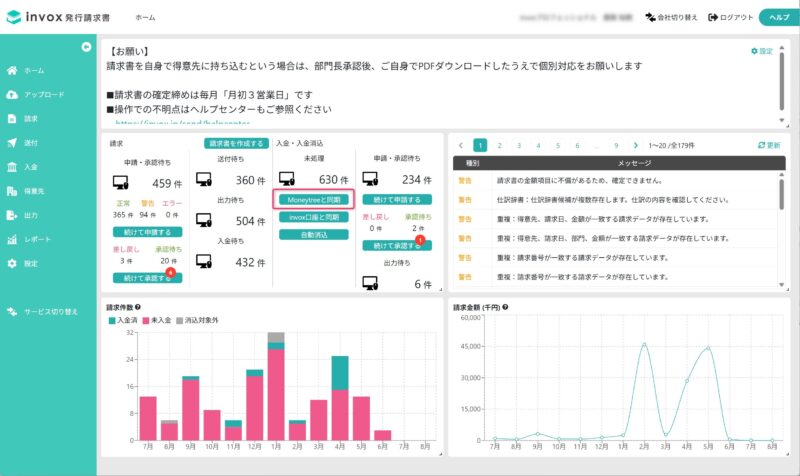Go to message page 5
This screenshot has width=800, height=476.
(558, 145)
